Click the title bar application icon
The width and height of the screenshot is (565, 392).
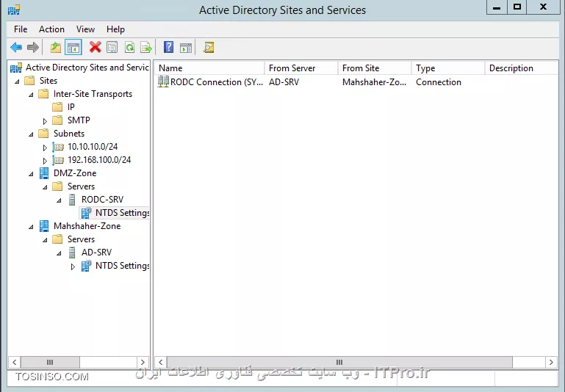(15, 10)
